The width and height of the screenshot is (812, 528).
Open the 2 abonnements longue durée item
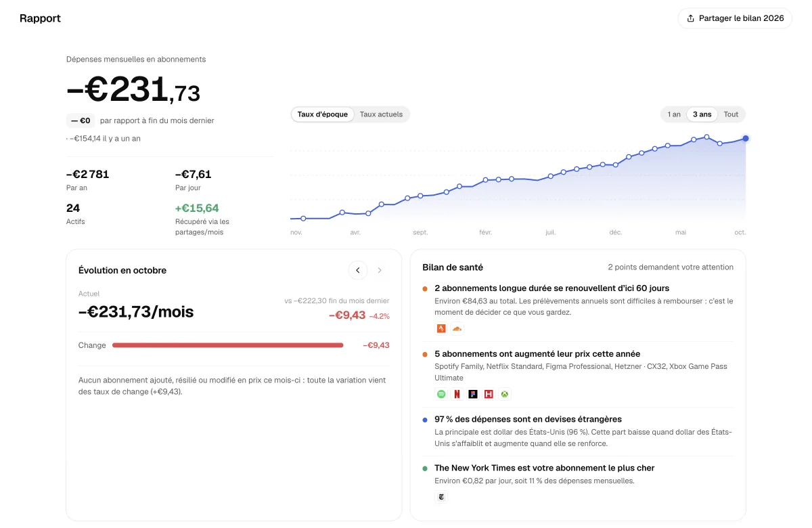(x=578, y=310)
